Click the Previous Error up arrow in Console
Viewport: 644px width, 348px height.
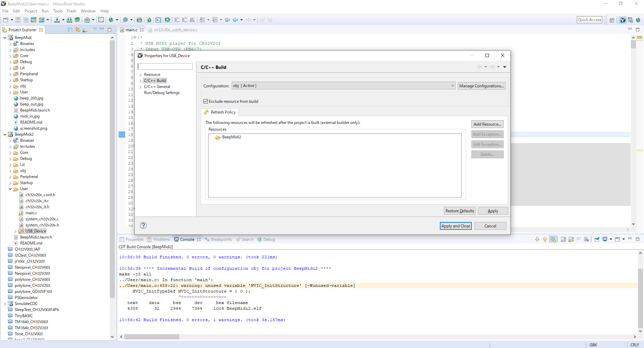pos(545,239)
